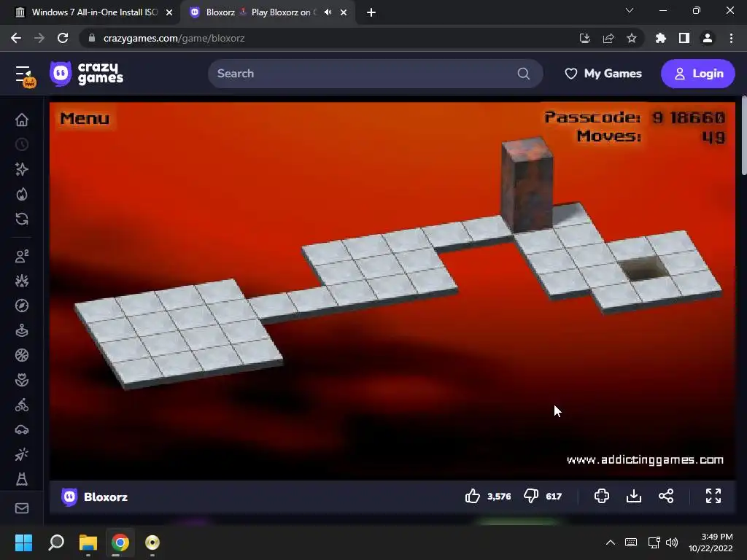Close the Bloxorz tab

[x=344, y=12]
